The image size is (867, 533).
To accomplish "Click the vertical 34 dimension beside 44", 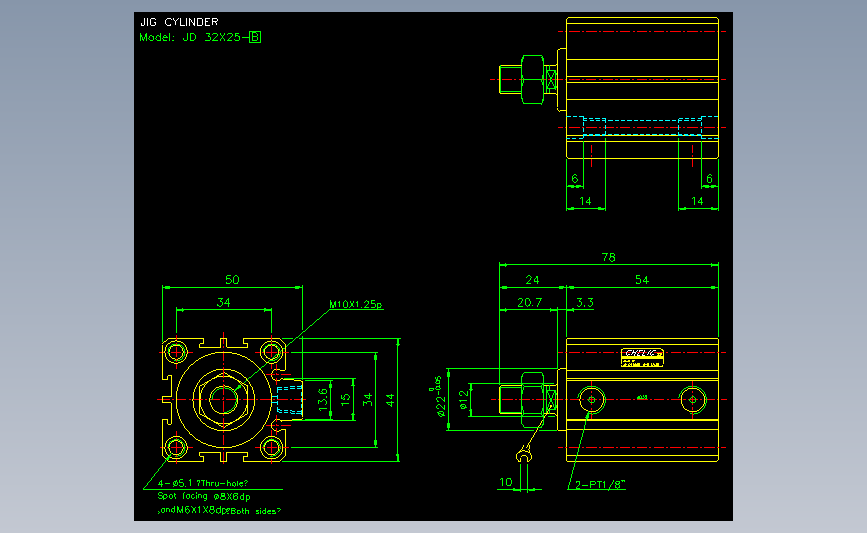I will pos(368,400).
